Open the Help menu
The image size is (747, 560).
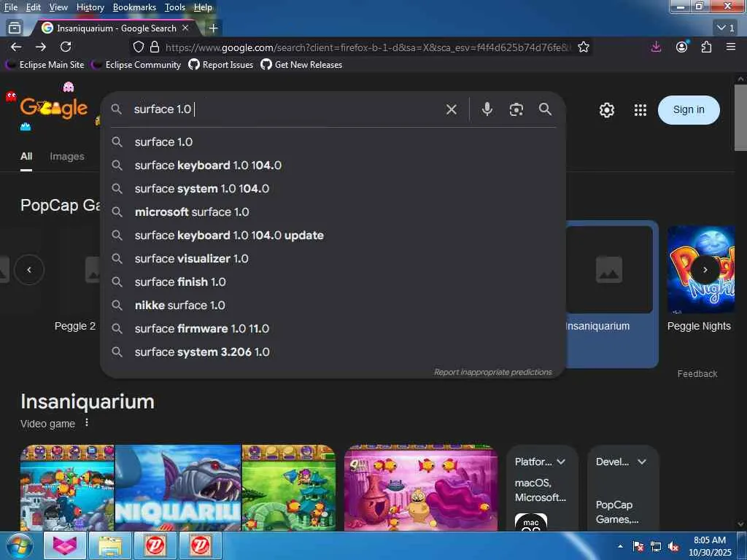203,7
